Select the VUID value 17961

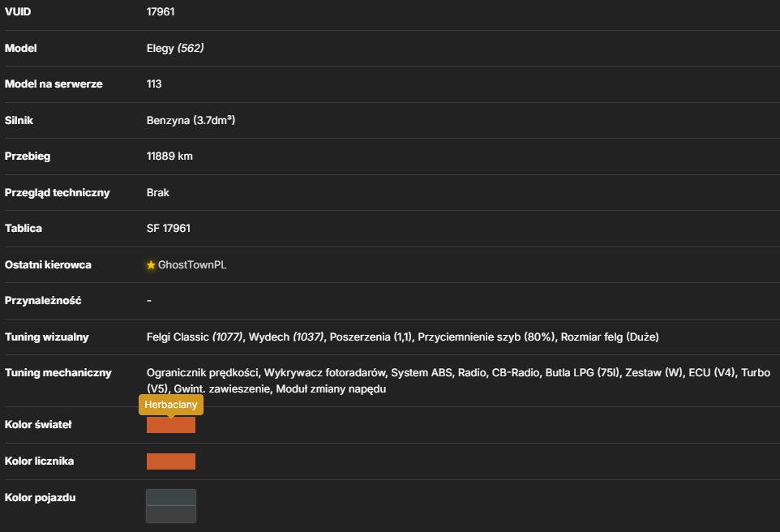[161, 11]
